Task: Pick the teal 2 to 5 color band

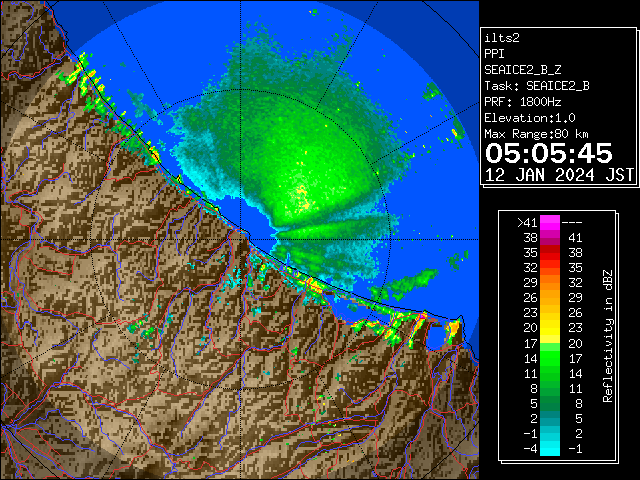Action: pos(550,418)
